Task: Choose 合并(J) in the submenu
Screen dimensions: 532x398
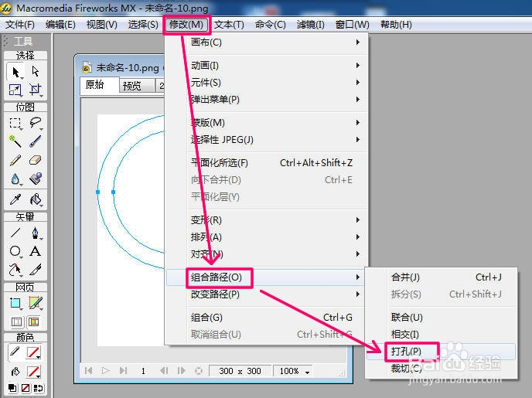Action: [x=441, y=277]
